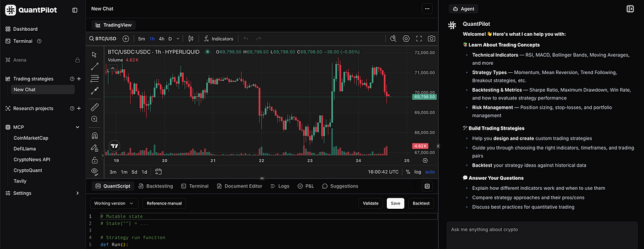Open the Reference manual
The width and height of the screenshot is (644, 249).
[164, 203]
